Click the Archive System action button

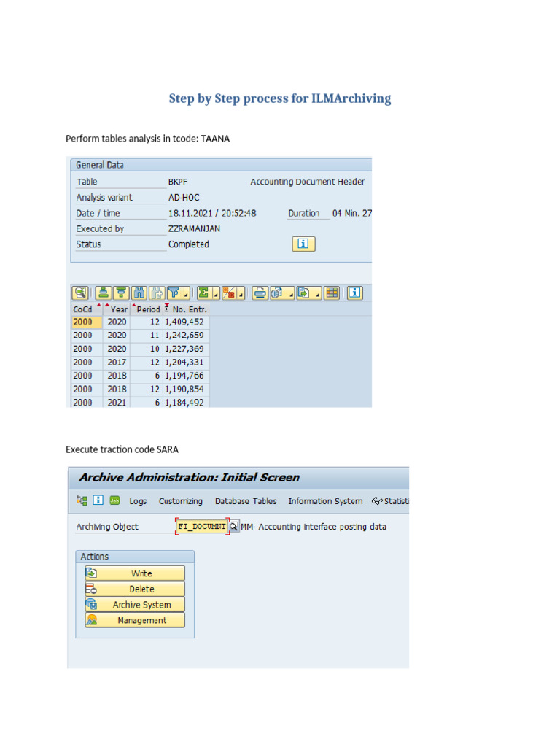pos(135,605)
